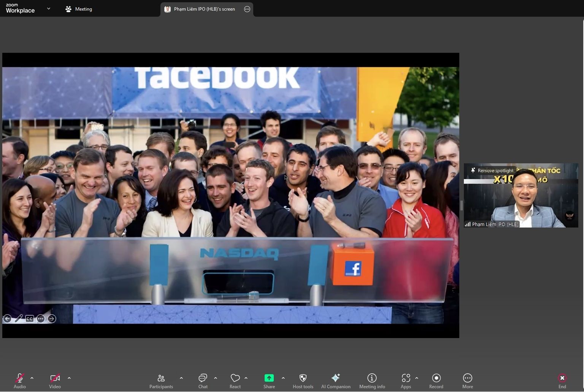
Task: Click the green Share screen button
Action: pos(269,381)
